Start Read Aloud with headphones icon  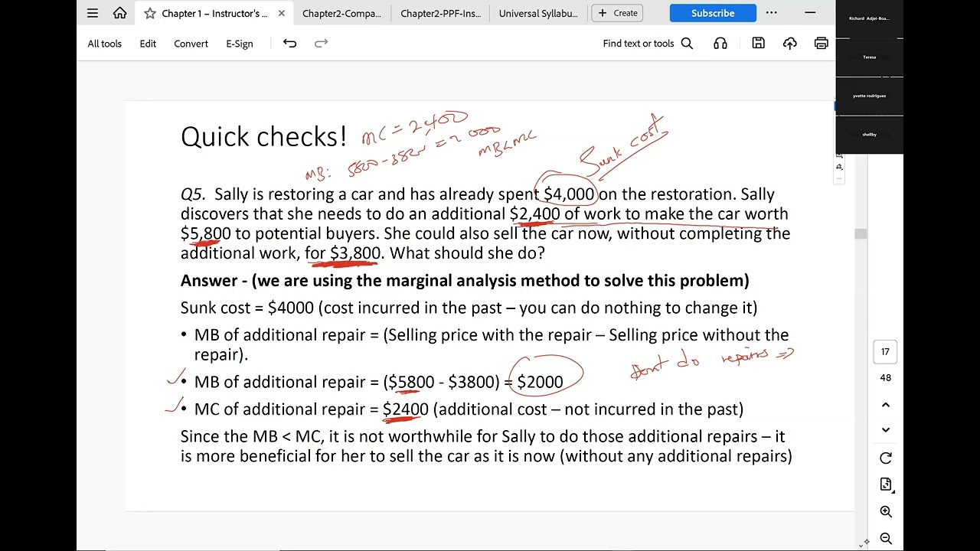click(x=720, y=44)
